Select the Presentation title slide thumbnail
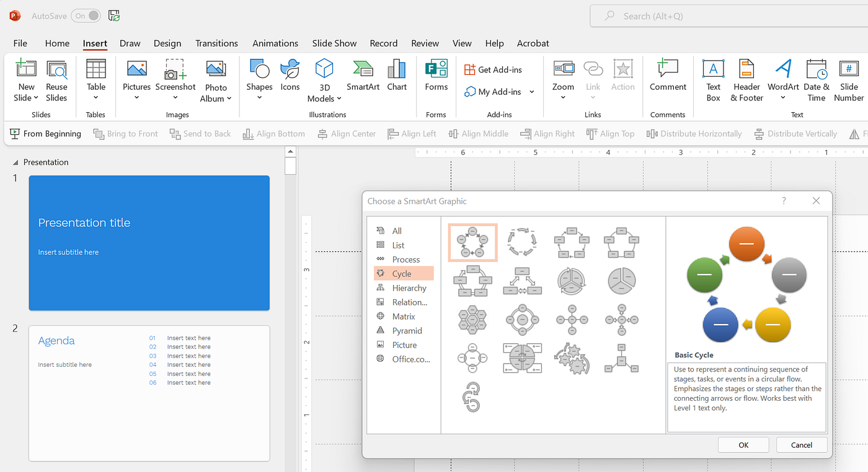This screenshot has width=868, height=472. point(149,243)
